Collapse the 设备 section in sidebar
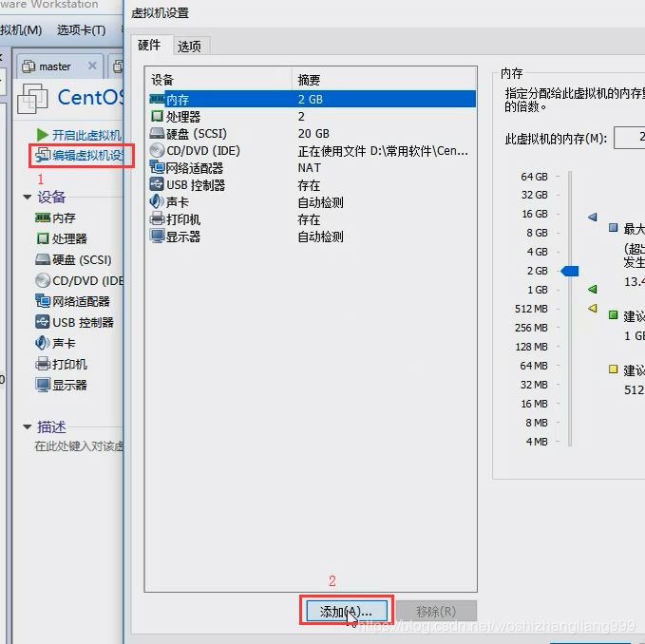This screenshot has height=644, width=645. [x=28, y=198]
